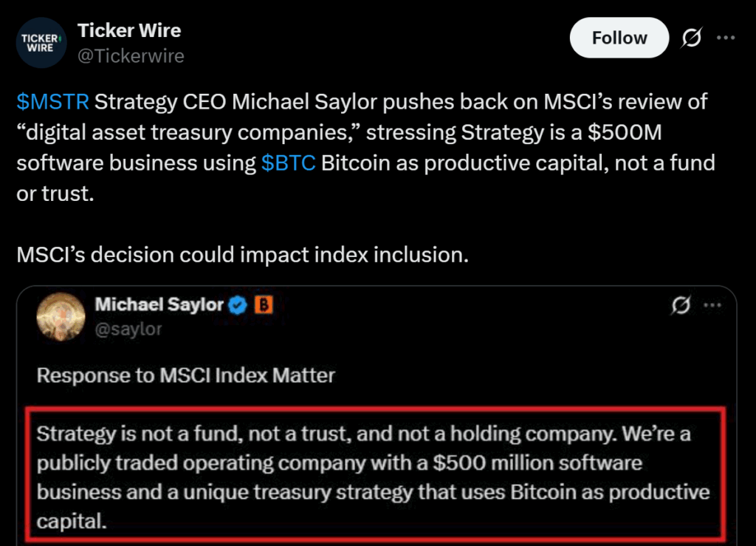Click Michael Saylor's profile picture
The image size is (756, 546).
61,316
